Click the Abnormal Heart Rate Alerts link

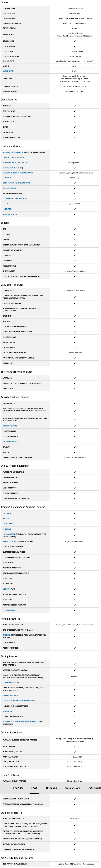tap(15, 163)
